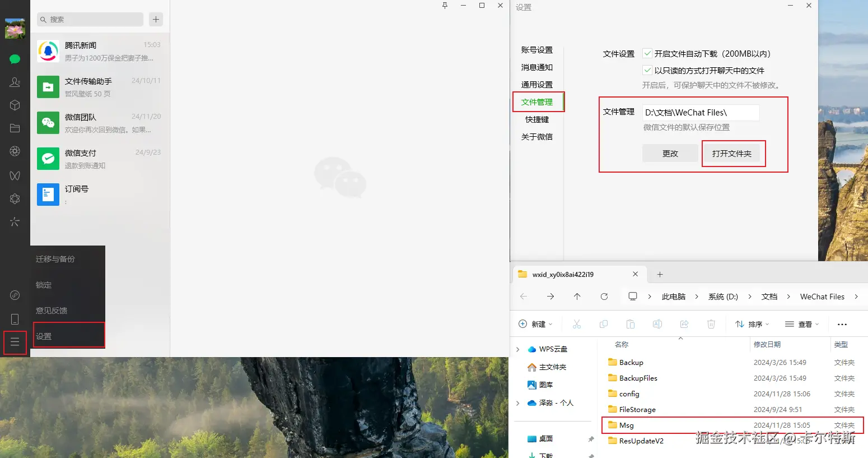
Task: Click the file path field D:\文档\WeChat Files\
Action: (701, 113)
